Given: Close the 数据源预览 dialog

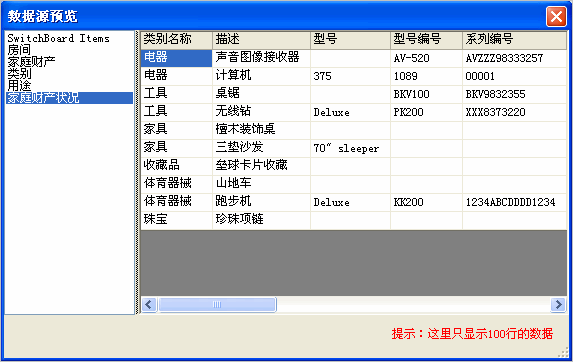Looking at the screenshot, I should click(x=556, y=16).
